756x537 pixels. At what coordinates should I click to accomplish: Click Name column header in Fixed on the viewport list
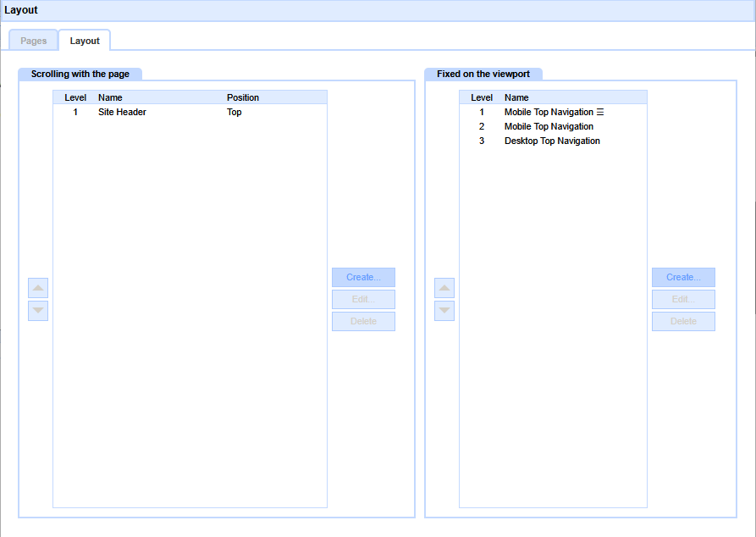pos(516,97)
